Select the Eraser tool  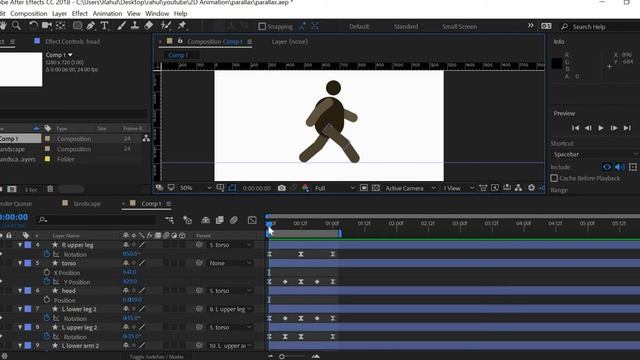[149, 26]
